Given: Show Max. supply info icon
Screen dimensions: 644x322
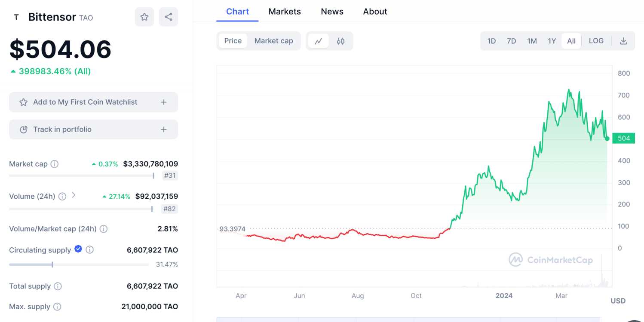Looking at the screenshot, I should pyautogui.click(x=57, y=307).
